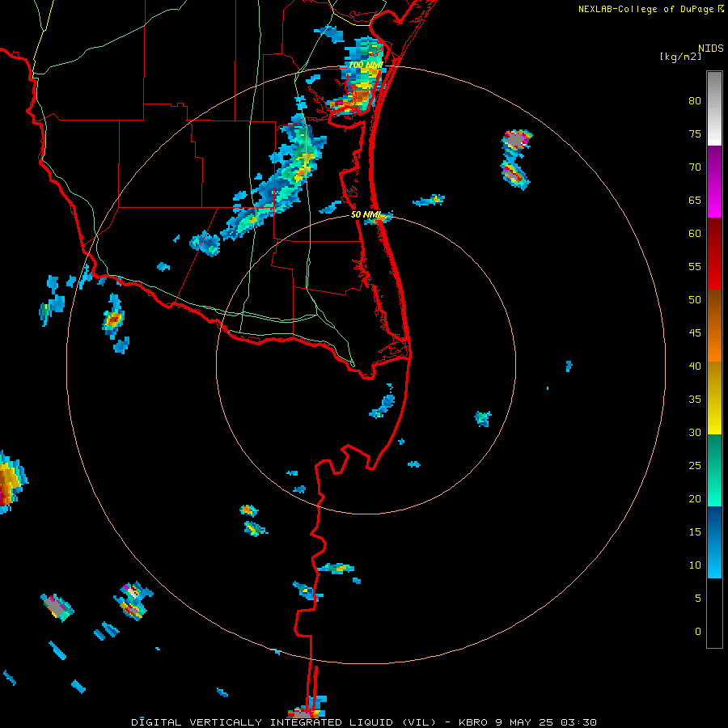Click the 25 value on the VIL scale
728x728 pixels.
695,466
